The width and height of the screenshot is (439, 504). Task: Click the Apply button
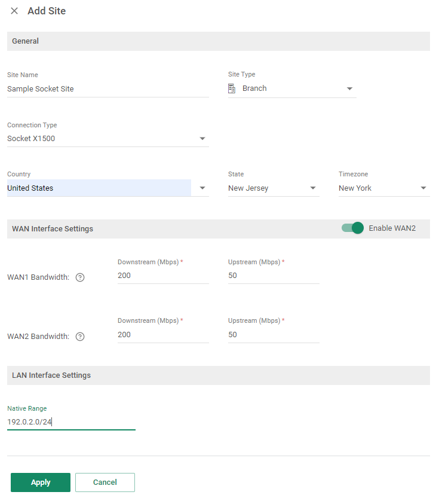click(x=40, y=482)
